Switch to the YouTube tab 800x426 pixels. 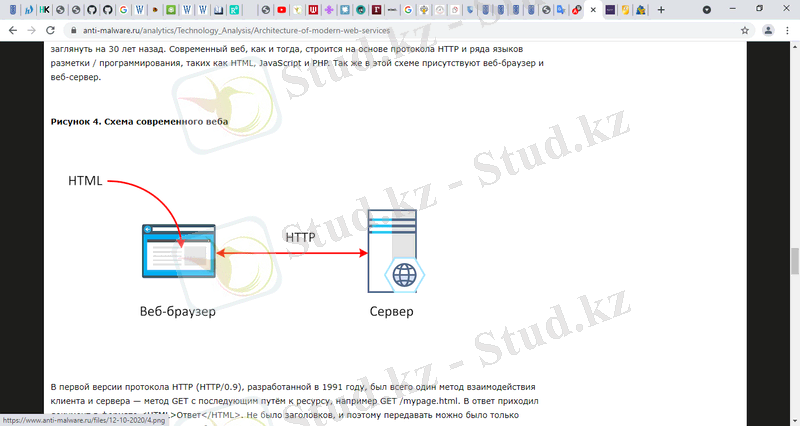tap(281, 10)
